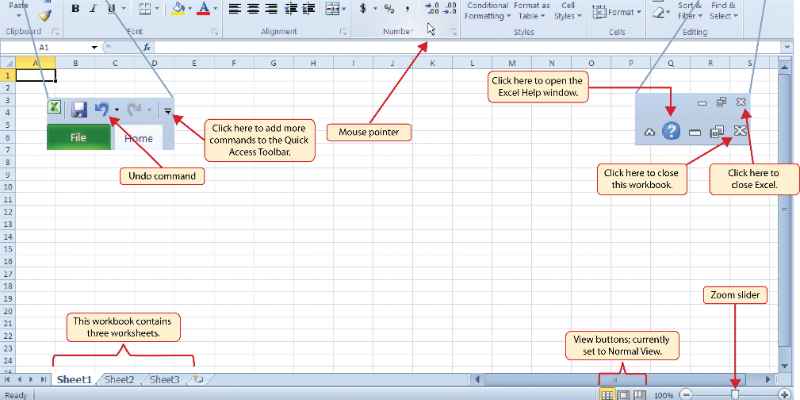Image resolution: width=800 pixels, height=400 pixels.
Task: Toggle Bold formatting
Action: click(75, 8)
